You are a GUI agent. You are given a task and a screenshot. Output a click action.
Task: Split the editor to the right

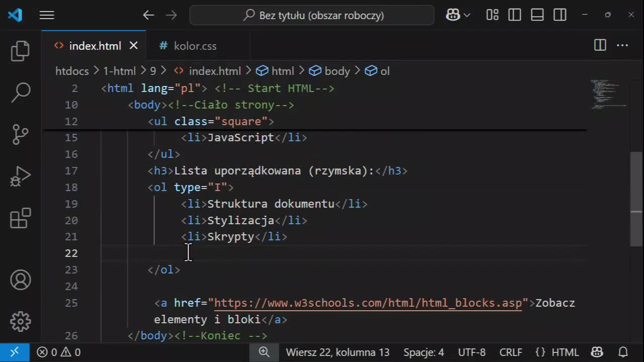pos(600,45)
